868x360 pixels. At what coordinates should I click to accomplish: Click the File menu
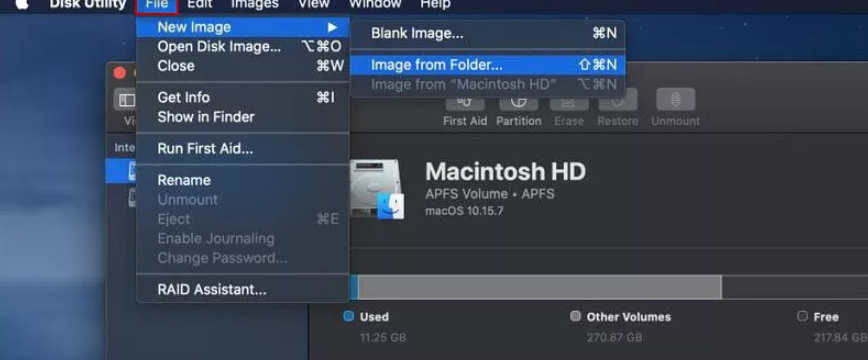[157, 5]
